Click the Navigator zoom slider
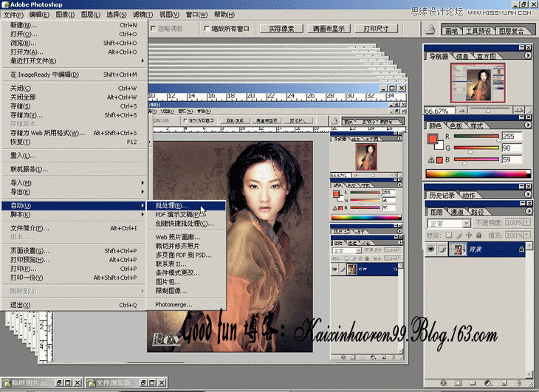Viewport: 539px width, 392px height. tap(490, 110)
